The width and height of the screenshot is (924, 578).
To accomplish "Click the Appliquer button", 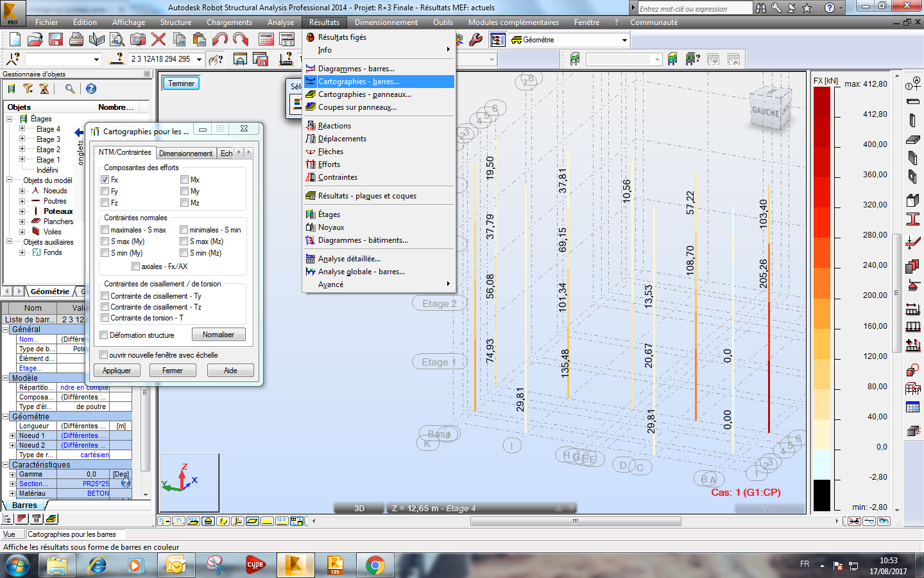I will coord(117,371).
